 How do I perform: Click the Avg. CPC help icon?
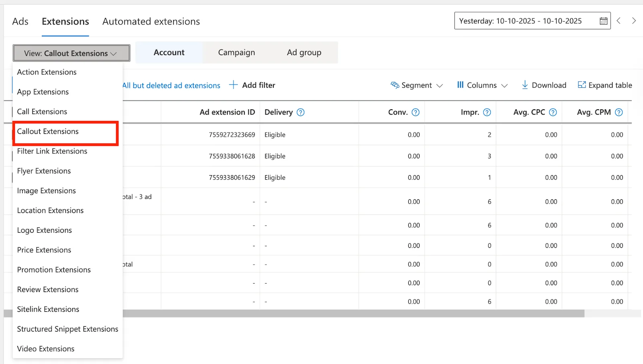(553, 112)
